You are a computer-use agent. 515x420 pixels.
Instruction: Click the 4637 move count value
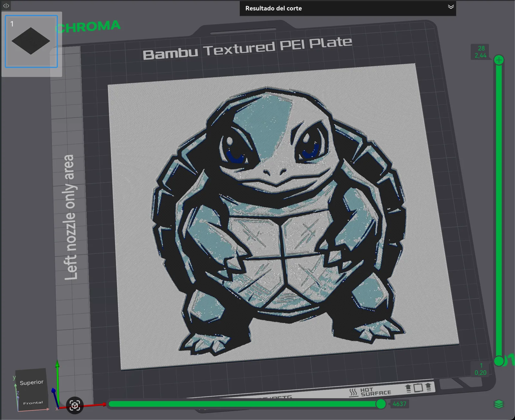399,404
